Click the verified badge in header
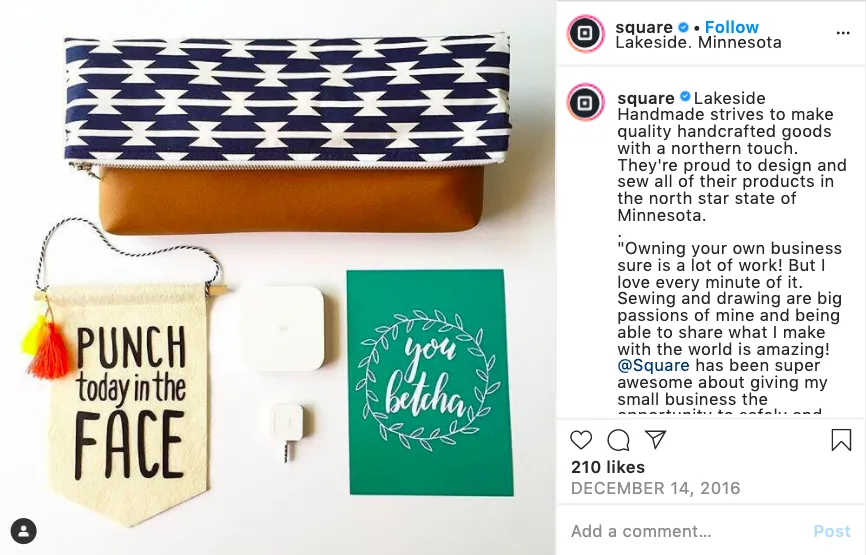Viewport: 866px width, 555px height. pos(683,27)
